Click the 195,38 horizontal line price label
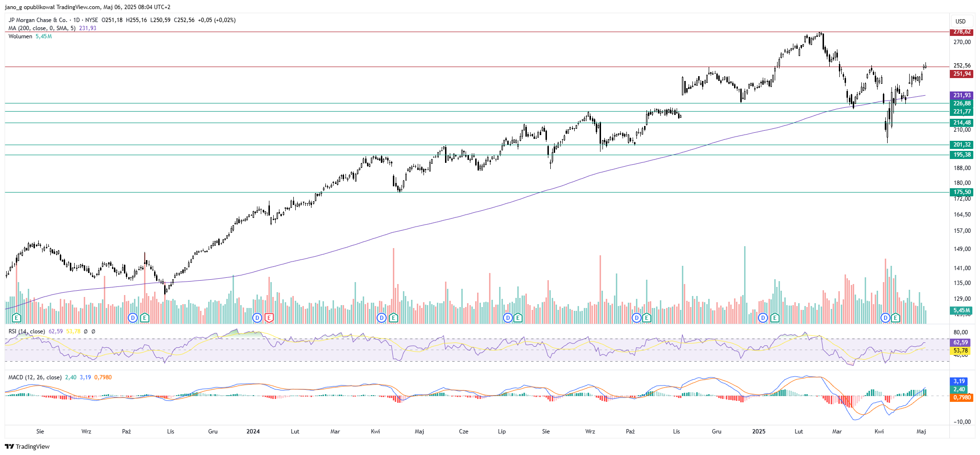The image size is (980, 455). coord(962,155)
